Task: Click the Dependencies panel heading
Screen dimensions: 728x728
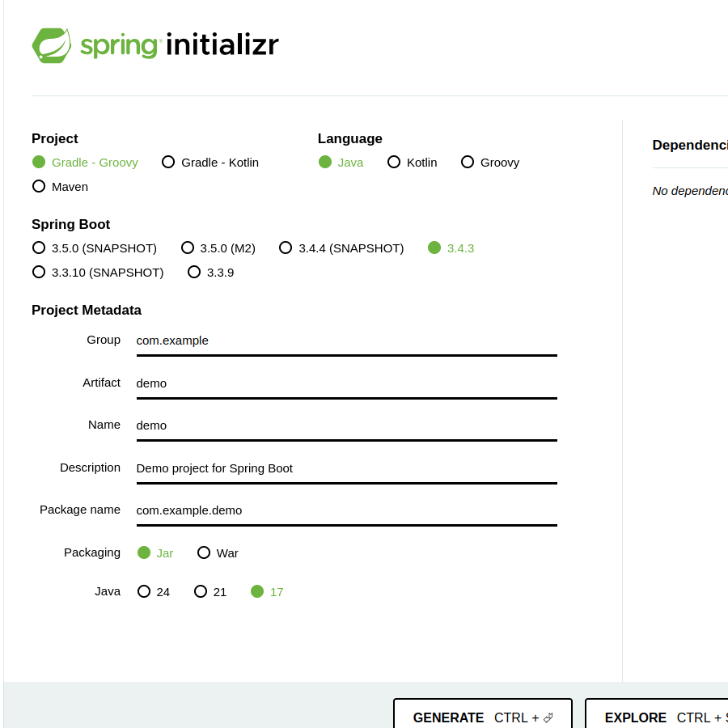Action: point(690,146)
